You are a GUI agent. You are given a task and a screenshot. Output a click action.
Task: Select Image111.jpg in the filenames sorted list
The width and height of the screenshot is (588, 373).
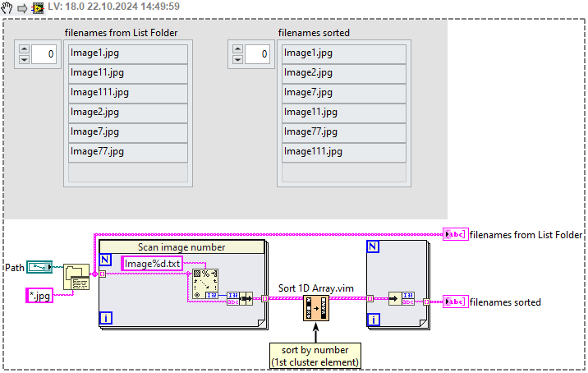click(x=344, y=152)
